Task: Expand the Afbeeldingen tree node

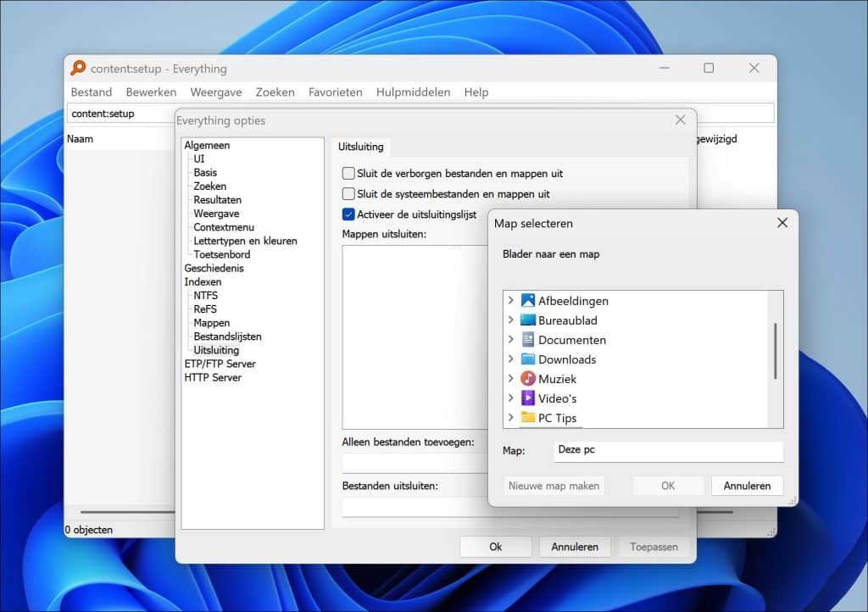Action: coord(510,301)
